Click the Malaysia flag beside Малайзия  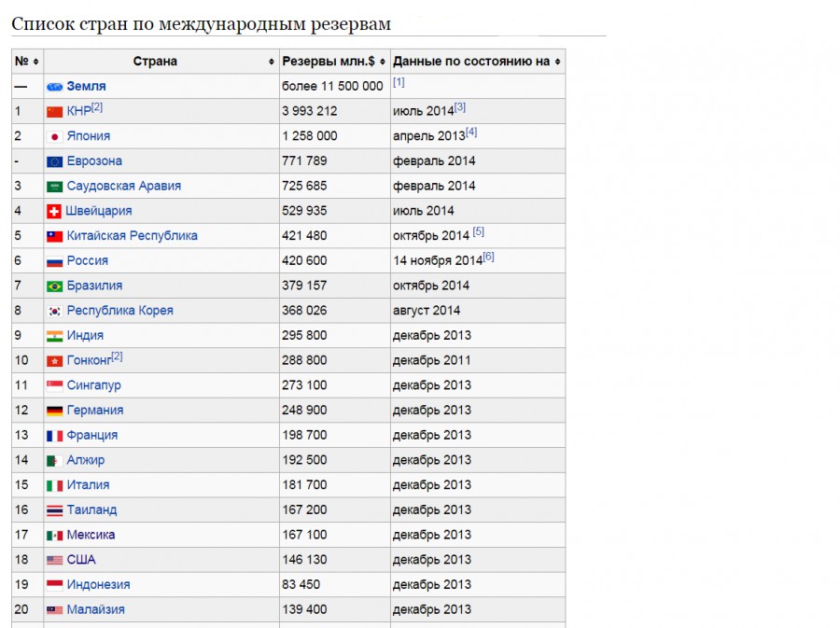coord(55,609)
